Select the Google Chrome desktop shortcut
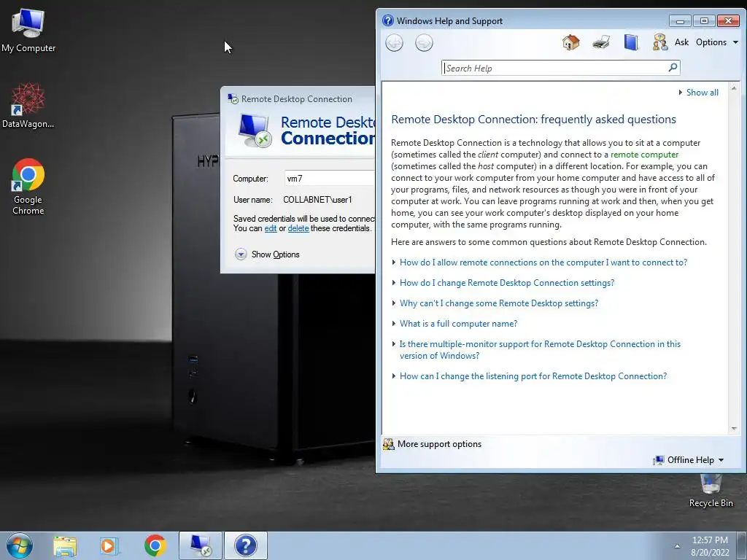This screenshot has width=747, height=560. click(28, 187)
